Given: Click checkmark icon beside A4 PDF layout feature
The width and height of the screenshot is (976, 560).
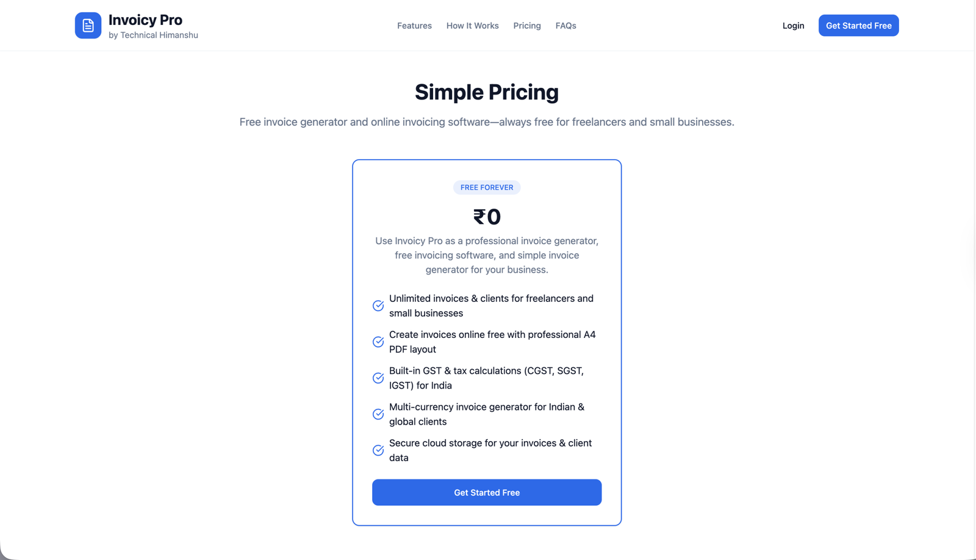Looking at the screenshot, I should tap(378, 342).
